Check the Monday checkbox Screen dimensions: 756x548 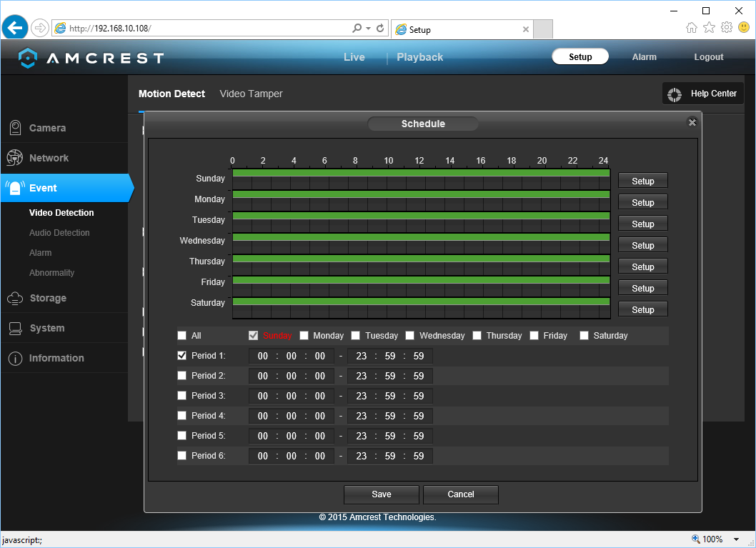click(304, 336)
